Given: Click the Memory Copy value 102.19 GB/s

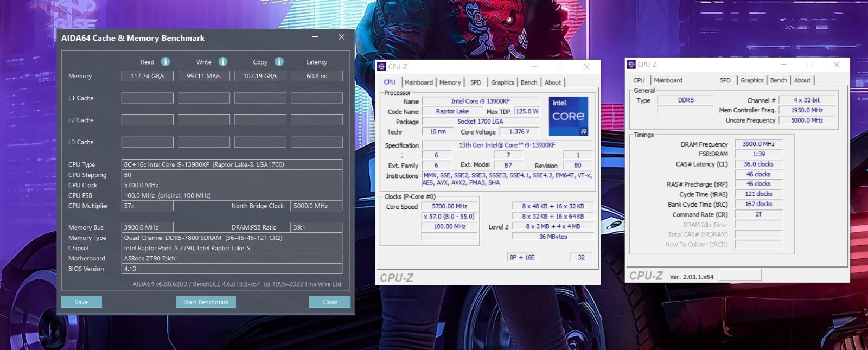Looking at the screenshot, I should [x=260, y=76].
